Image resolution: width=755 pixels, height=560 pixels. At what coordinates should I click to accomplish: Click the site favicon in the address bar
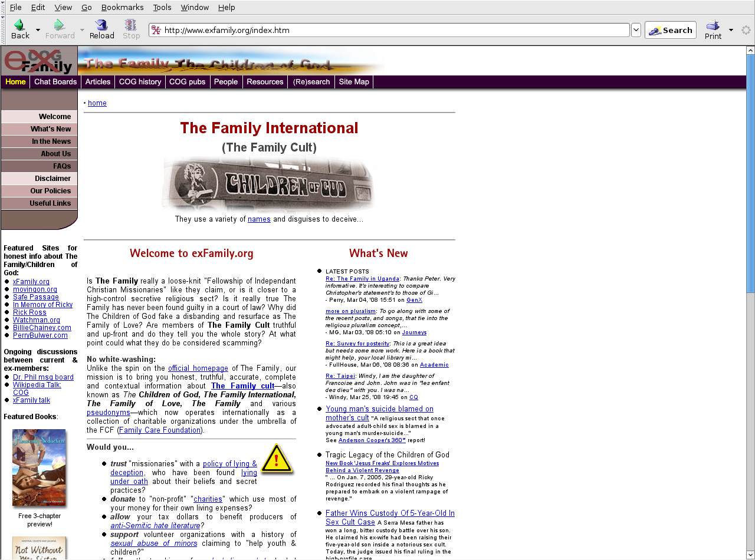156,31
